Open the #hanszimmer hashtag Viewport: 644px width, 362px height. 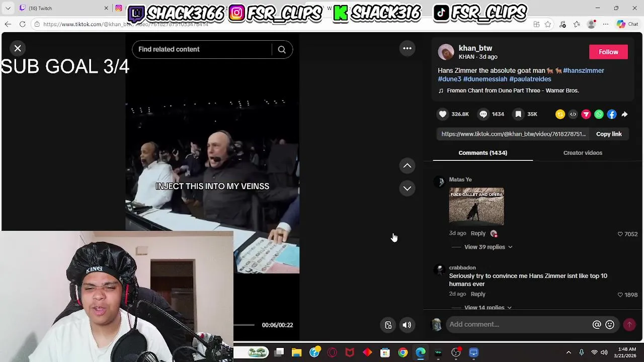click(584, 70)
